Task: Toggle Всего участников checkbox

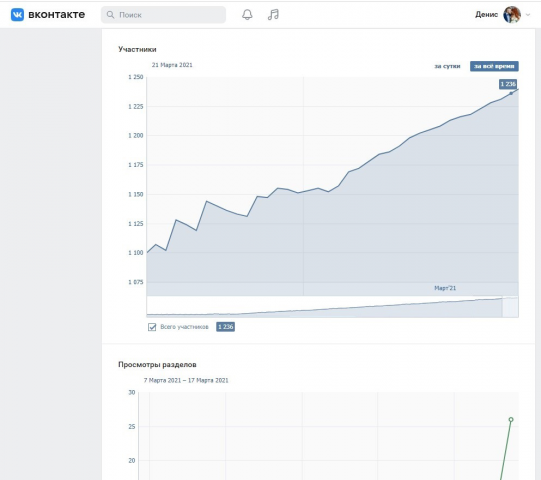Action: pyautogui.click(x=152, y=327)
